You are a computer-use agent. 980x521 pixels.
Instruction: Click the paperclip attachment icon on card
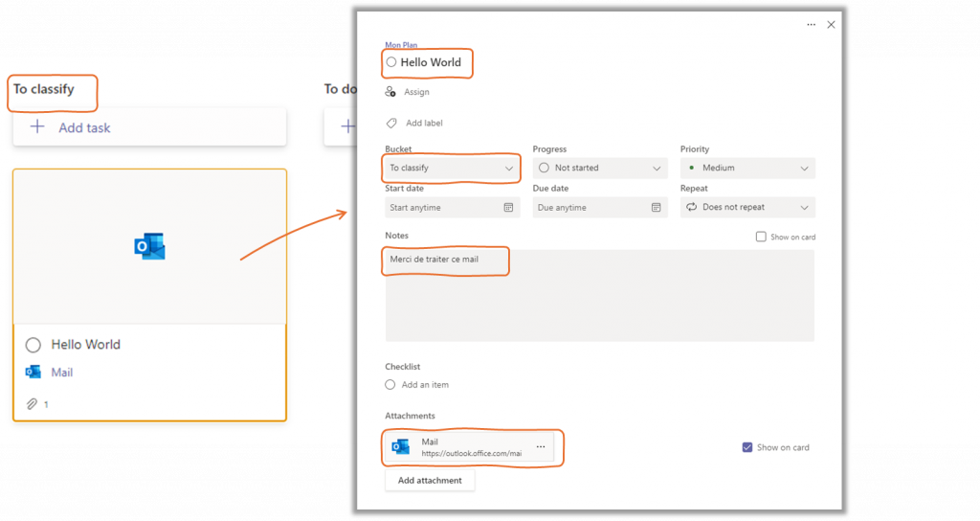[33, 404]
